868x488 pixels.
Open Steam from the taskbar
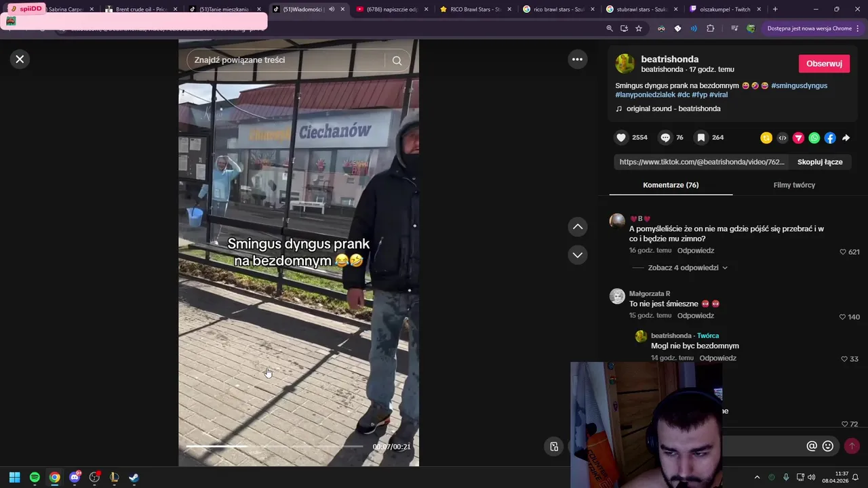click(x=134, y=477)
